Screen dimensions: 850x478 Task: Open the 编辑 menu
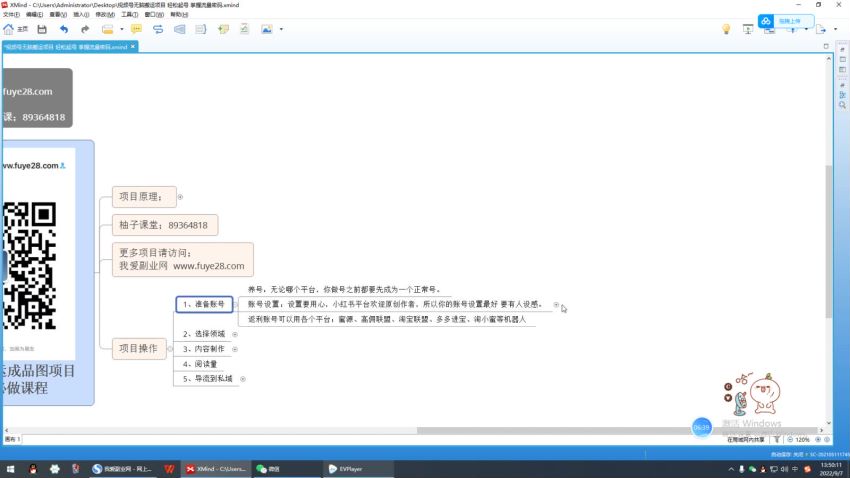coord(34,15)
